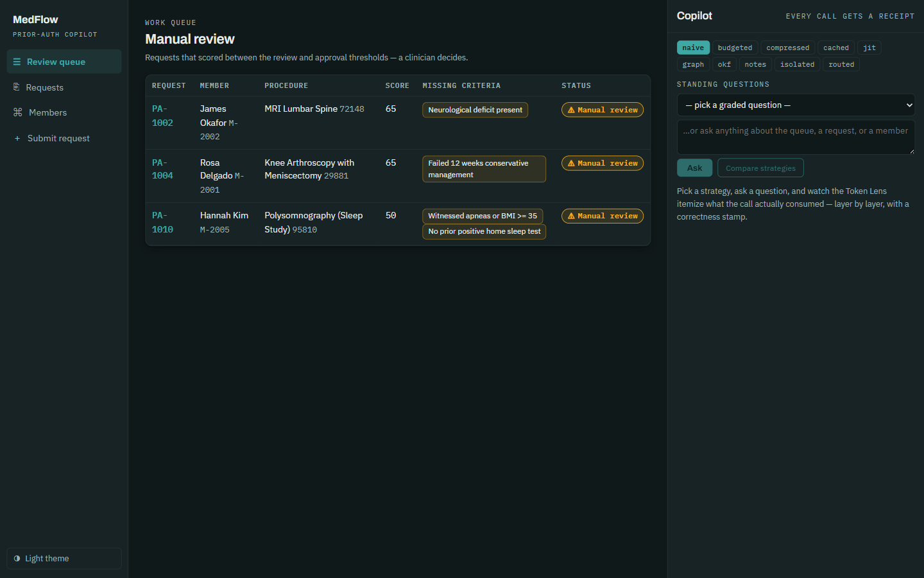This screenshot has width=924, height=578.
Task: Click the Manual review page heading
Action: 190,39
